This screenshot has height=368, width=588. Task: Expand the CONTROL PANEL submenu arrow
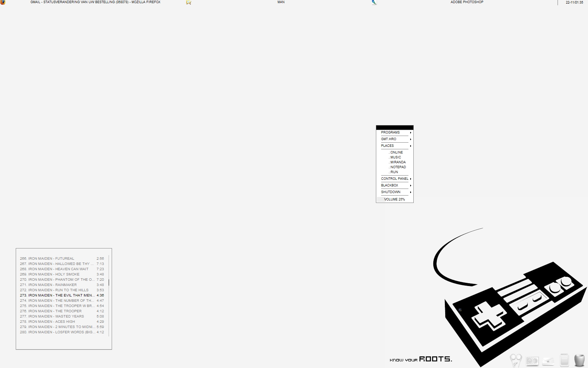(x=411, y=179)
